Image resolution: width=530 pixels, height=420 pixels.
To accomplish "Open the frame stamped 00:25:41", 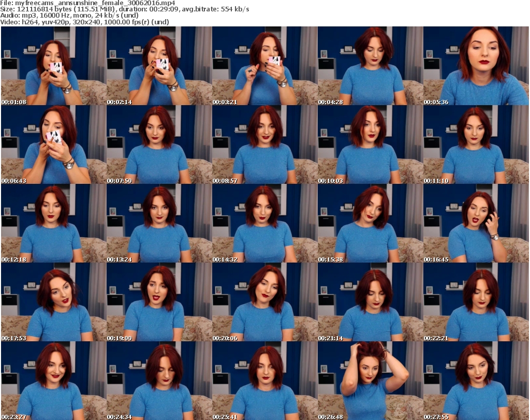I will [x=264, y=381].
